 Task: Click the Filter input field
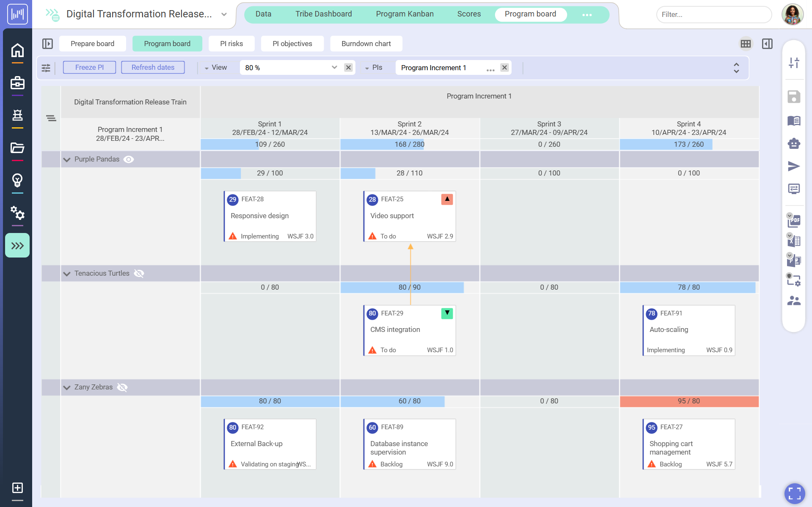pyautogui.click(x=713, y=14)
